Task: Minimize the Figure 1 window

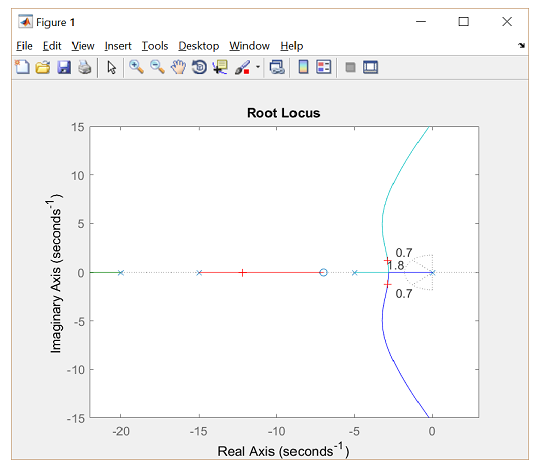Action: pyautogui.click(x=421, y=22)
